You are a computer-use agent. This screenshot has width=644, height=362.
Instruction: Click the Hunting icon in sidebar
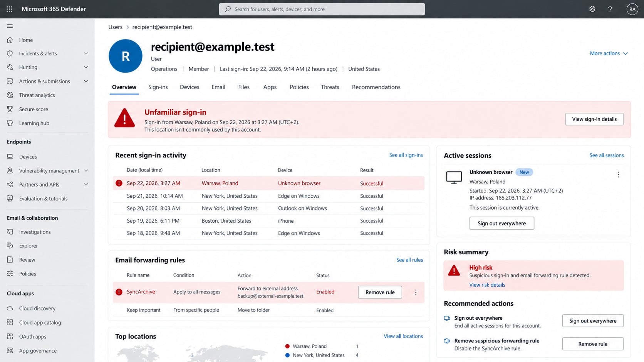pos(10,67)
